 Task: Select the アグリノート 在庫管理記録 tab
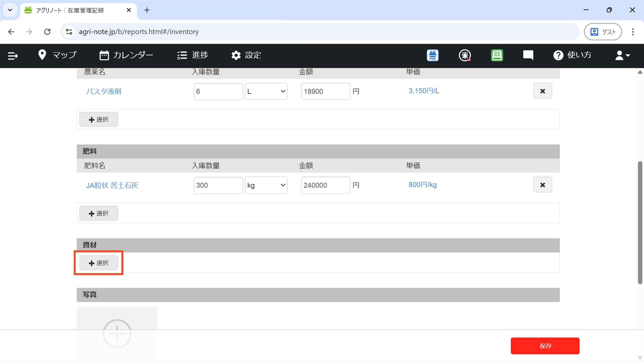pos(78,10)
